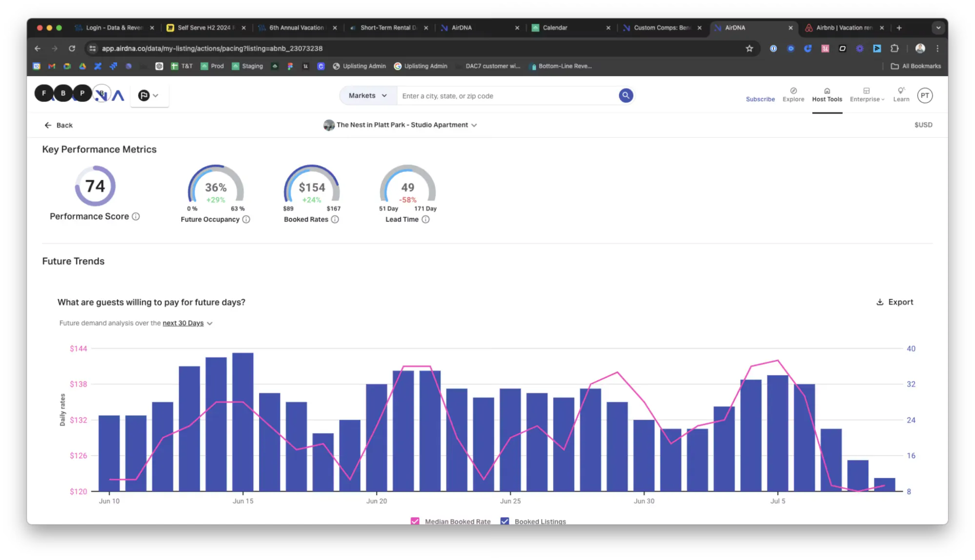Open the Uplisting Admin bookmark with Google icon
The width and height of the screenshot is (975, 560).
tap(420, 66)
